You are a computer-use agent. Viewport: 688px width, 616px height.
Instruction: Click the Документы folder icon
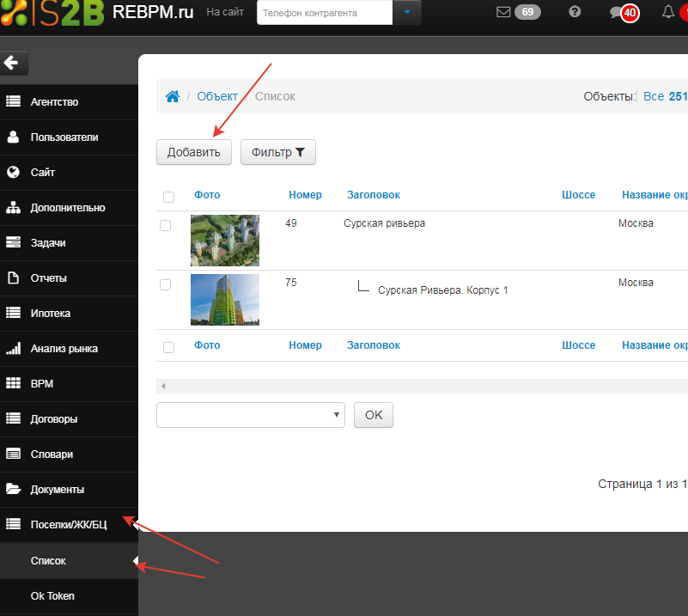pyautogui.click(x=14, y=489)
